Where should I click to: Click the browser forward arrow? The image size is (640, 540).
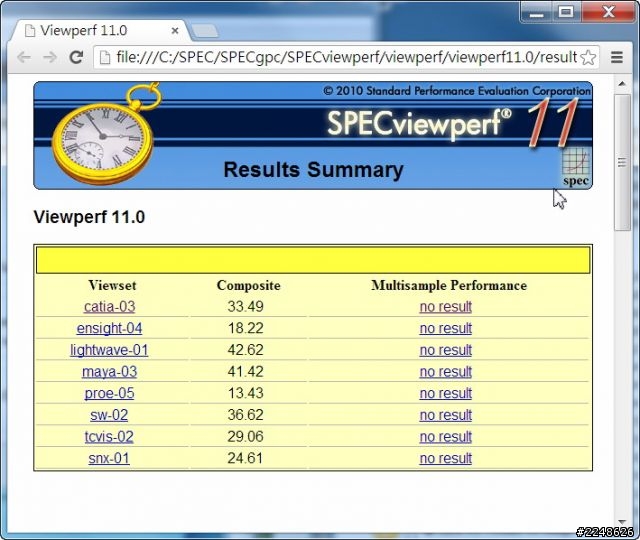pyautogui.click(x=50, y=58)
